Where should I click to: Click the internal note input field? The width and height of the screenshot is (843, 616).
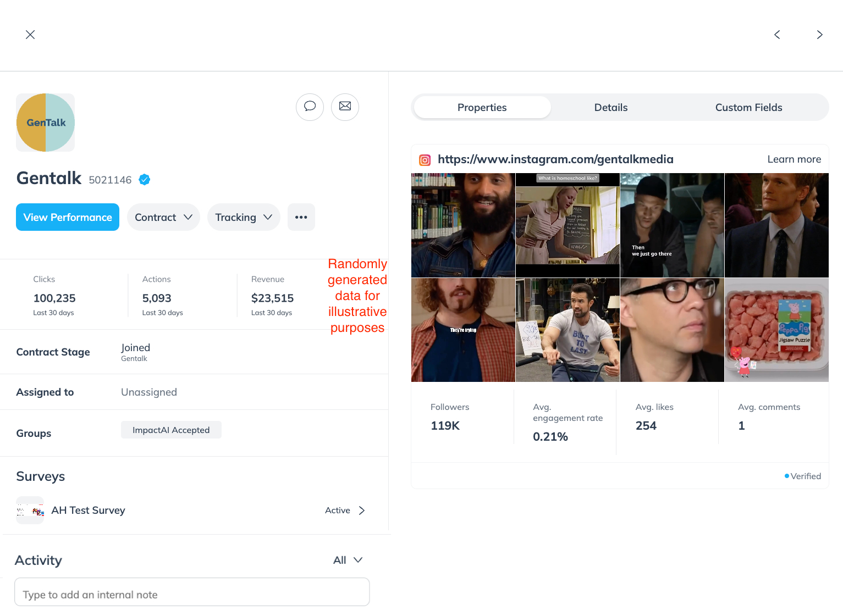pyautogui.click(x=192, y=592)
